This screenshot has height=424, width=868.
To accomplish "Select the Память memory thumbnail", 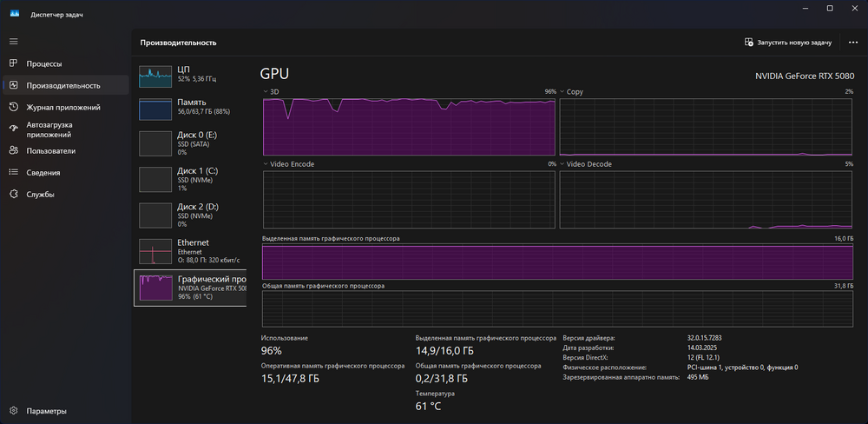I will pyautogui.click(x=156, y=109).
